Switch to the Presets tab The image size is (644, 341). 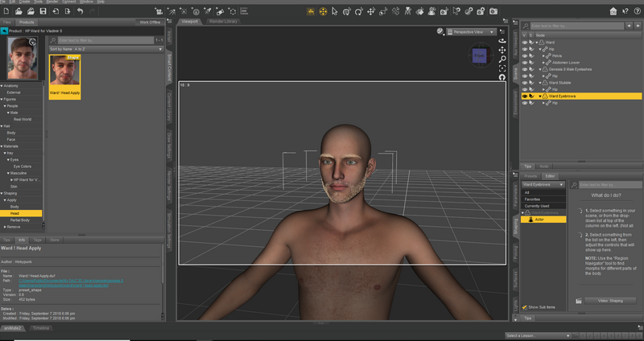coord(530,176)
